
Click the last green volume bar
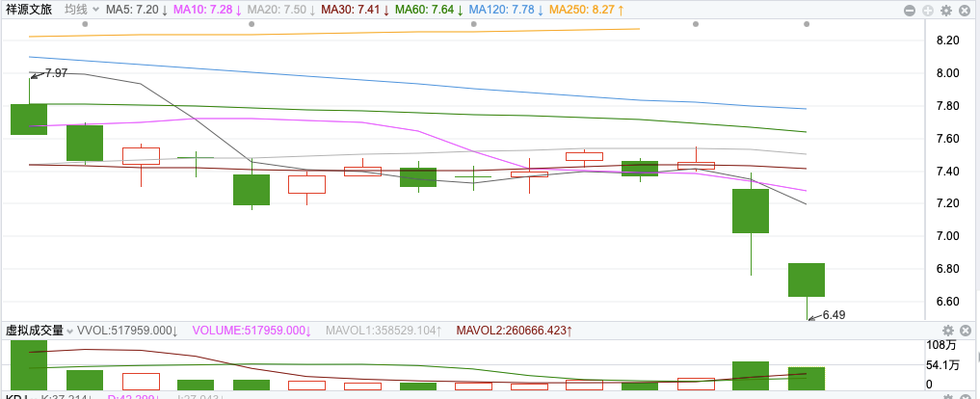tap(807, 379)
